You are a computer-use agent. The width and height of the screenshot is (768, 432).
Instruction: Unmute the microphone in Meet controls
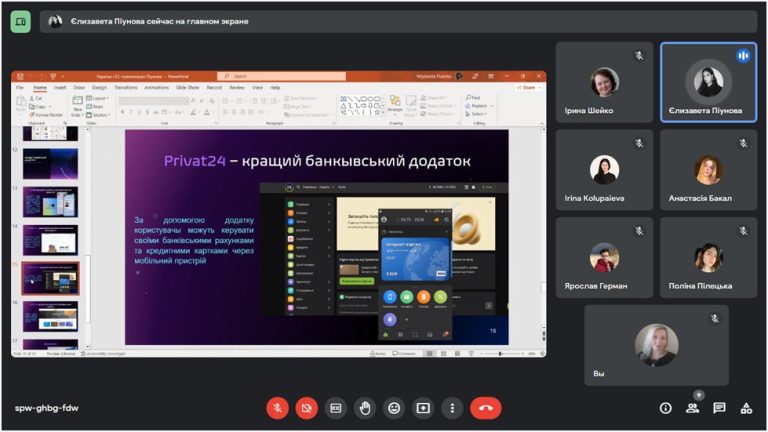tap(277, 408)
